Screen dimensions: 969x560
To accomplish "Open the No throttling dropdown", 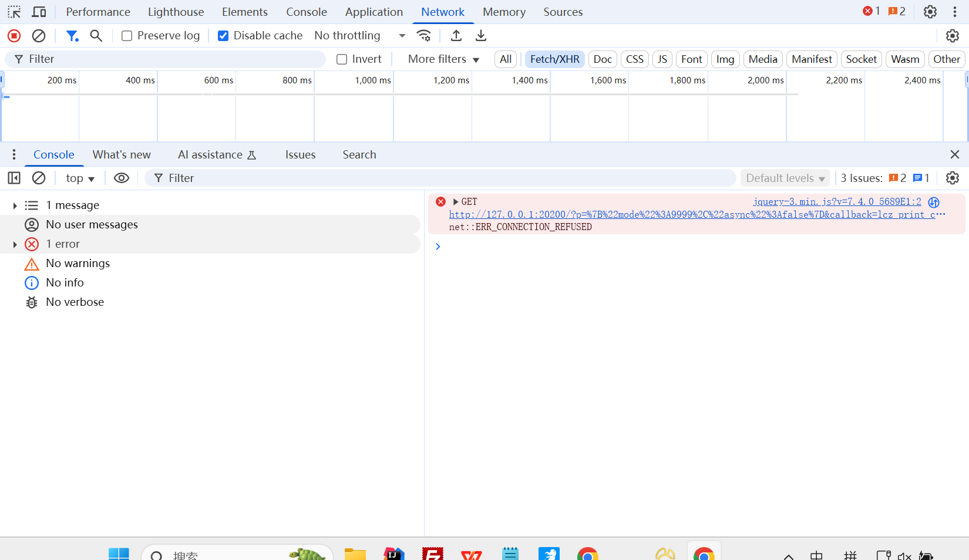I will tap(359, 36).
